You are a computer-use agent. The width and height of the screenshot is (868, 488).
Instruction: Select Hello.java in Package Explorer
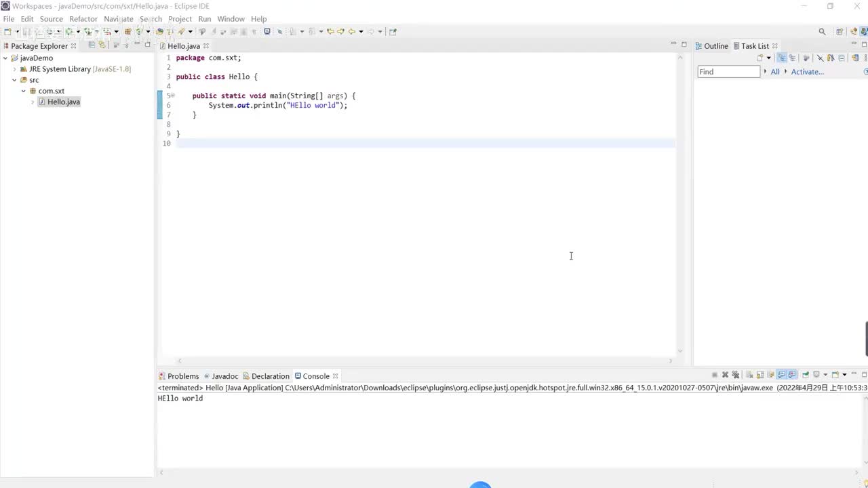point(64,102)
